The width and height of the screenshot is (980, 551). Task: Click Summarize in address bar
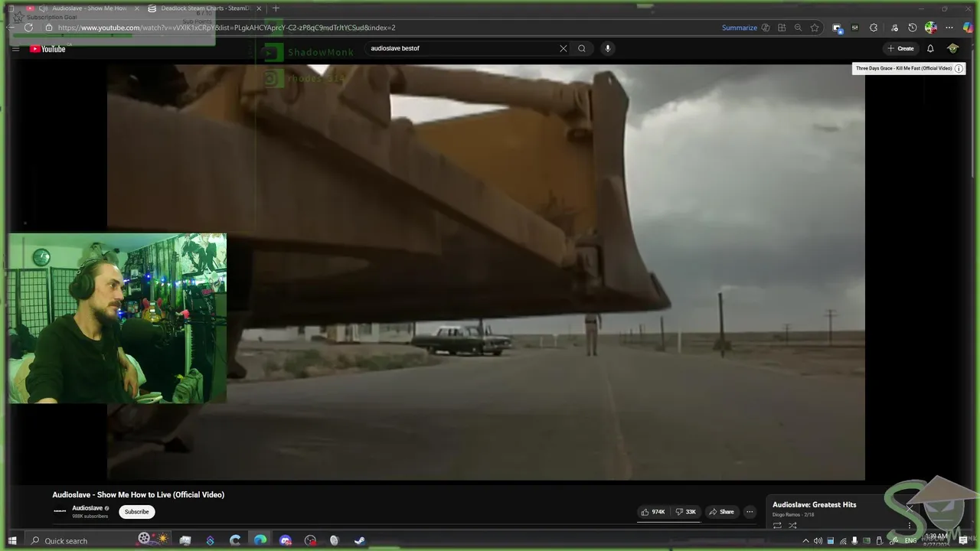740,28
